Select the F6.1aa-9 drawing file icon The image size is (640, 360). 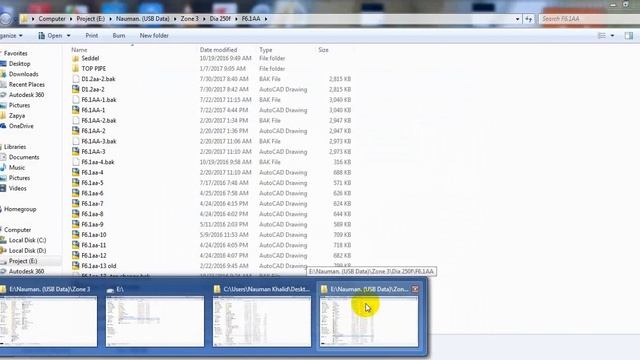pos(76,224)
